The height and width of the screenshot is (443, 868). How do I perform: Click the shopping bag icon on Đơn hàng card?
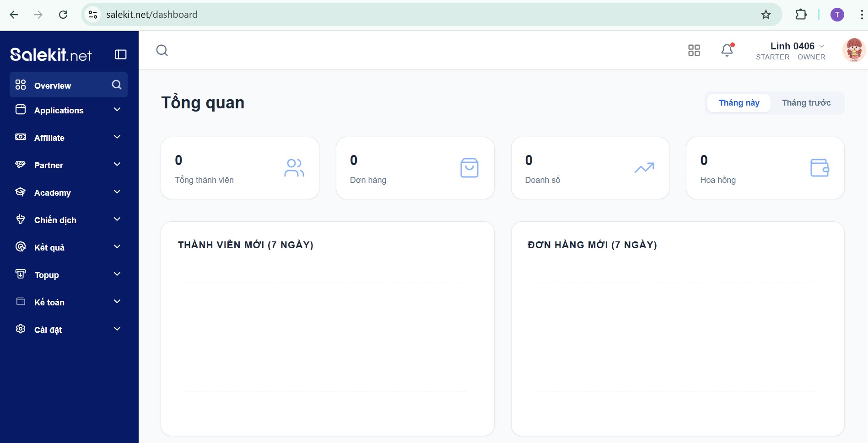[x=469, y=168]
